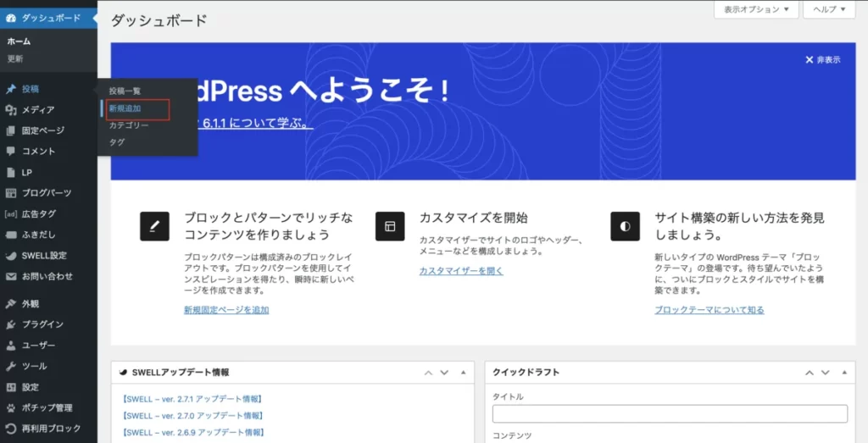Screen dimensions: 868x443
Task: Open the ヘルプ dropdown
Action: 829,9
